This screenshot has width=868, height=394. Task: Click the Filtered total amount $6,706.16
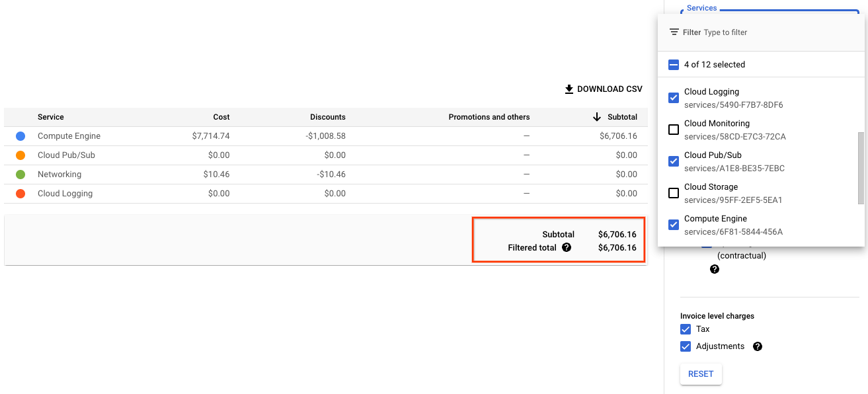(617, 248)
